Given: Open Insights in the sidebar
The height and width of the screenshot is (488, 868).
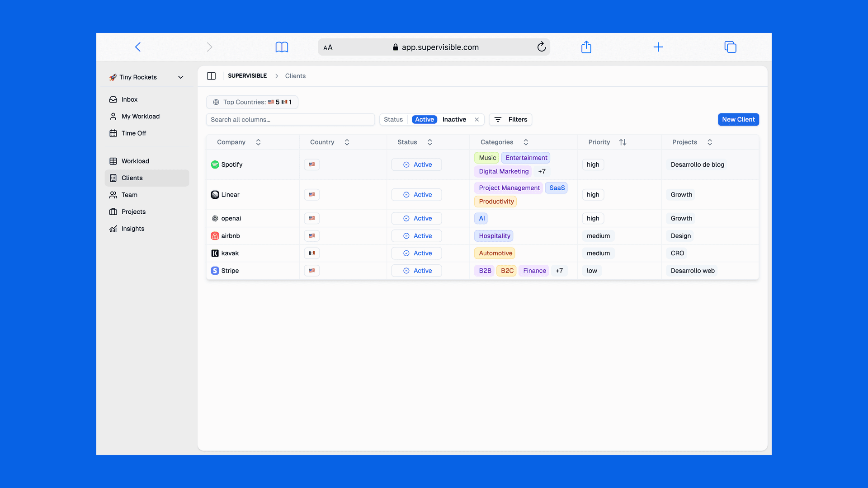Looking at the screenshot, I should pyautogui.click(x=147, y=229).
